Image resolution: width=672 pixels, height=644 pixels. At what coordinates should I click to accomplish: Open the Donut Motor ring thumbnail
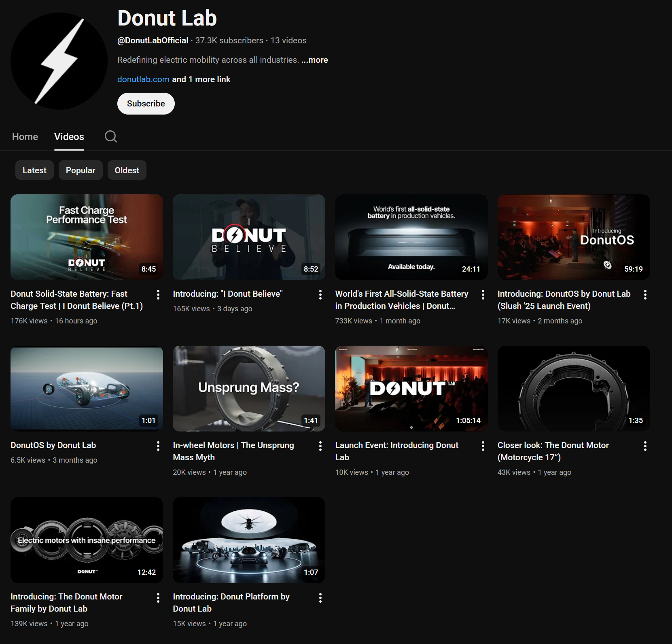tap(574, 389)
